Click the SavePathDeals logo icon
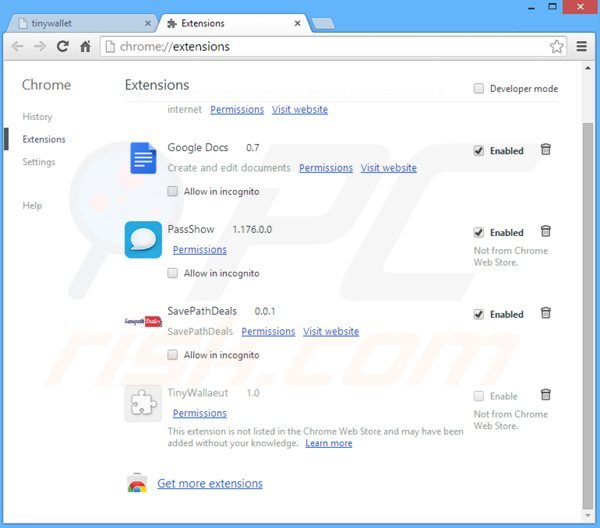600x528 pixels. click(x=143, y=321)
